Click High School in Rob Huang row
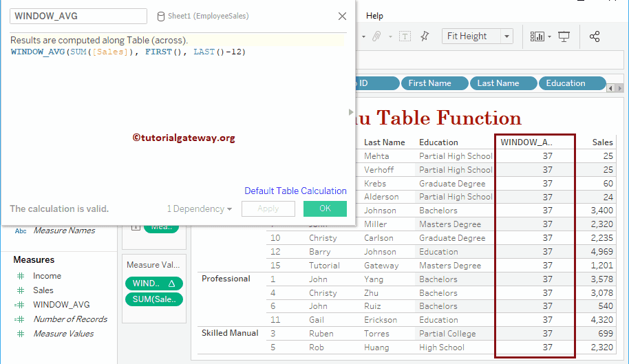The height and width of the screenshot is (364, 629). (x=442, y=347)
